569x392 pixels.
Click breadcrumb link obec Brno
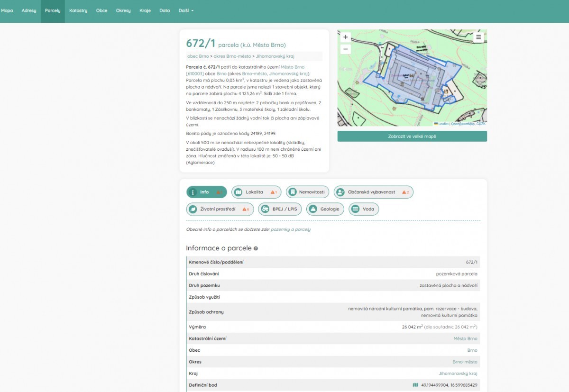198,56
